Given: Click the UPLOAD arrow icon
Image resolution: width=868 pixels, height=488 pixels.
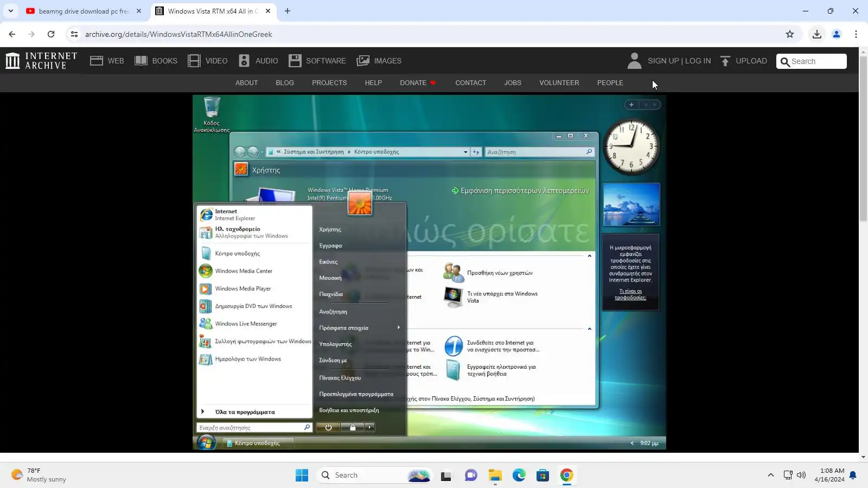Looking at the screenshot, I should (x=725, y=61).
